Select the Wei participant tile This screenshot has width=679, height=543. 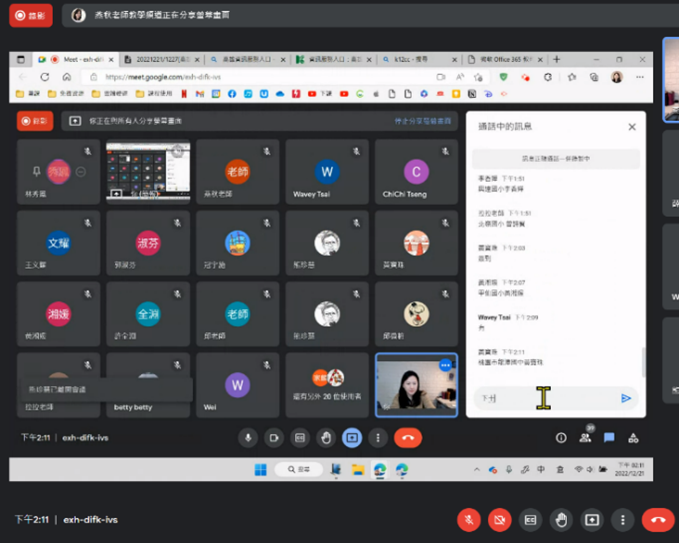237,385
